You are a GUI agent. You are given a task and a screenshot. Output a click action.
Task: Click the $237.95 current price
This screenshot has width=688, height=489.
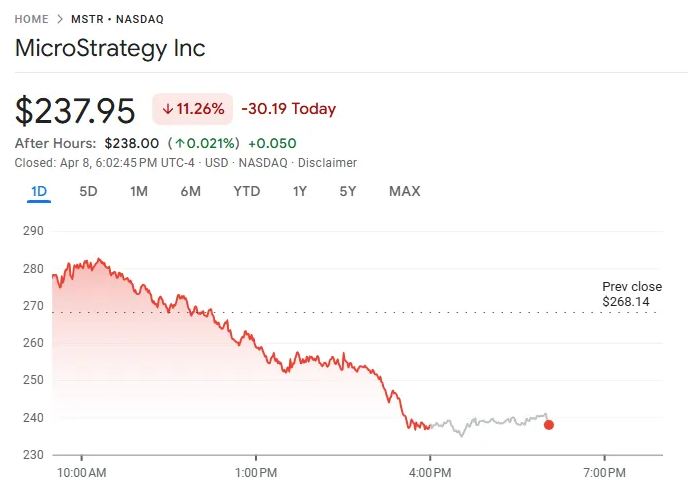click(76, 110)
